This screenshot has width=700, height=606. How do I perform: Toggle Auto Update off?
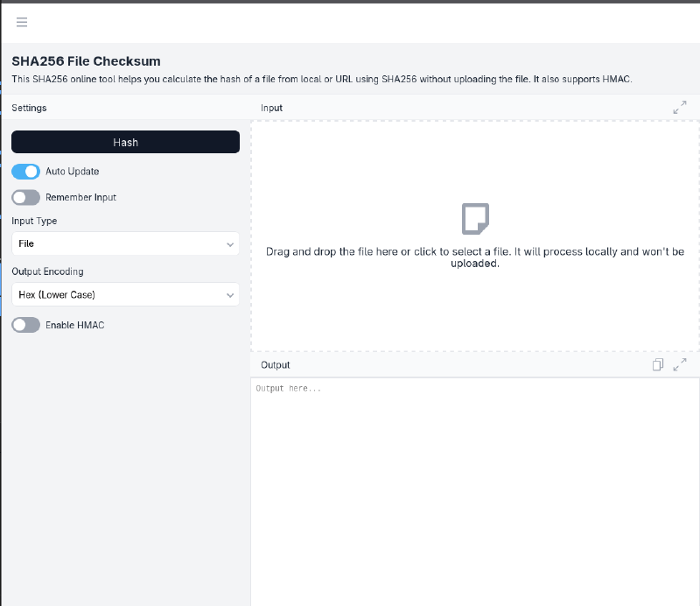click(x=25, y=172)
